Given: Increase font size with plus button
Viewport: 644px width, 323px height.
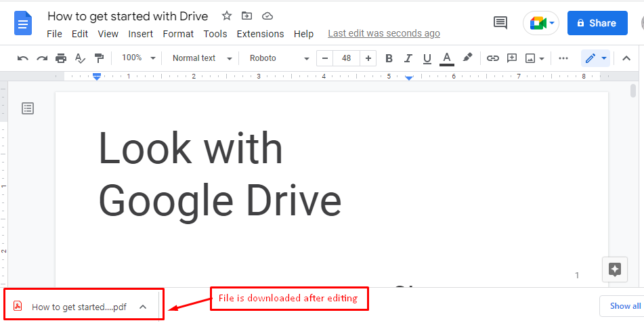Looking at the screenshot, I should (x=368, y=58).
